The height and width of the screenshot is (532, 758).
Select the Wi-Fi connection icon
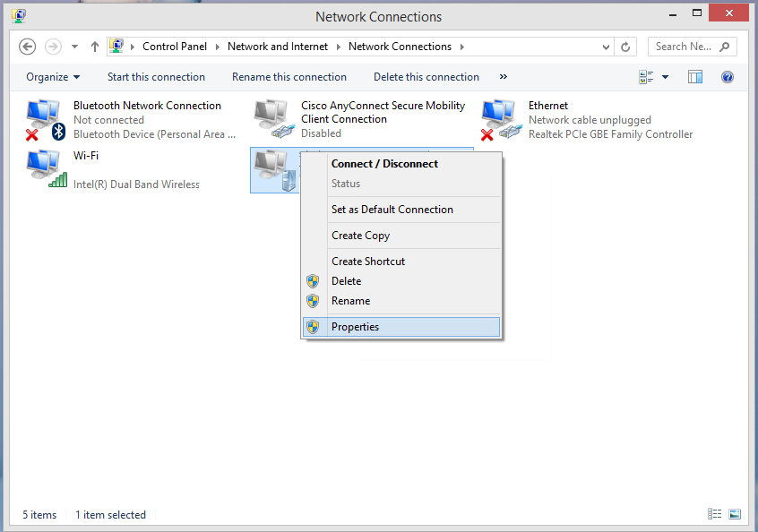[45, 168]
